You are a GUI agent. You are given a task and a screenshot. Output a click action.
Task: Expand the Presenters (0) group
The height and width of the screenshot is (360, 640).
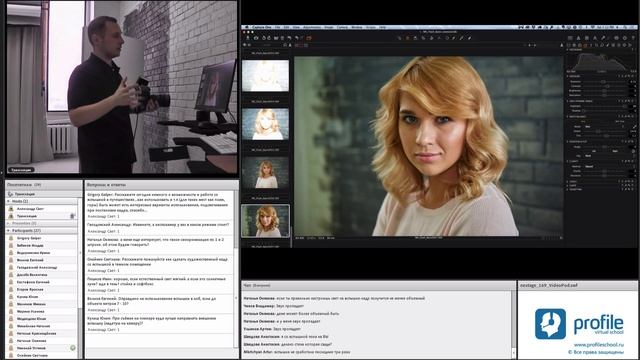[x=9, y=223]
